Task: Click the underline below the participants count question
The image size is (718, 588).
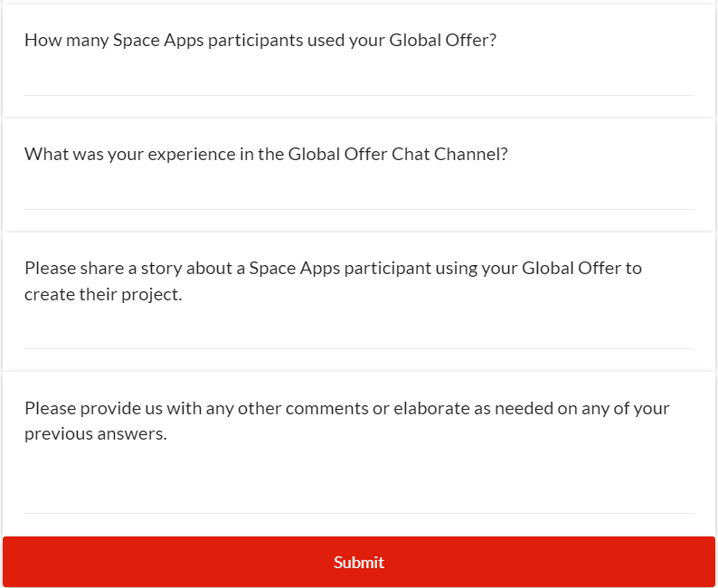Action: [x=359, y=95]
